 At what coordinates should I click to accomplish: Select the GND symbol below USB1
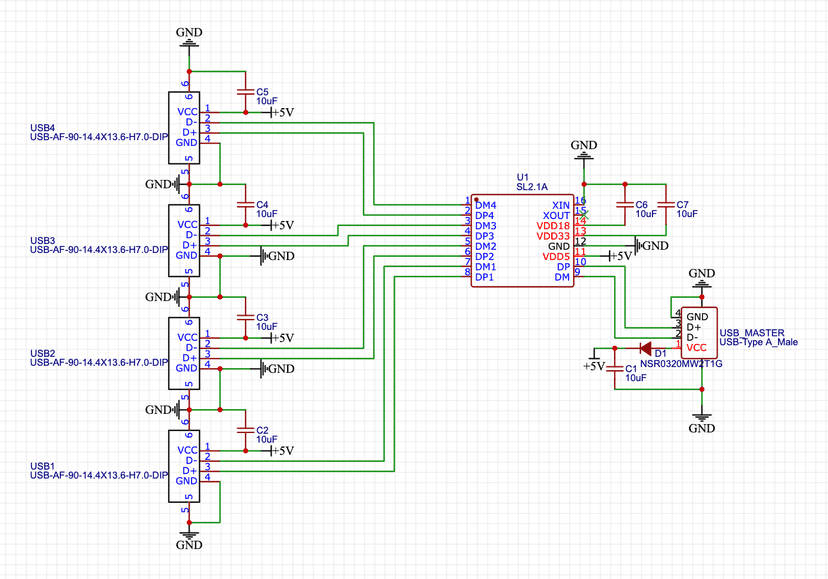189,539
